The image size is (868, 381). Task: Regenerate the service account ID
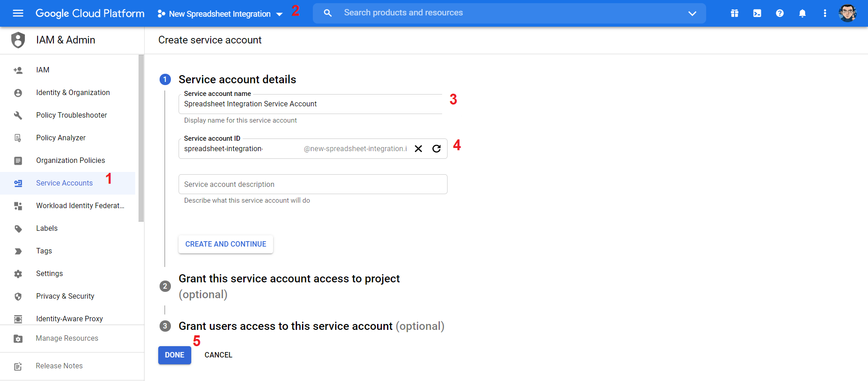click(437, 148)
